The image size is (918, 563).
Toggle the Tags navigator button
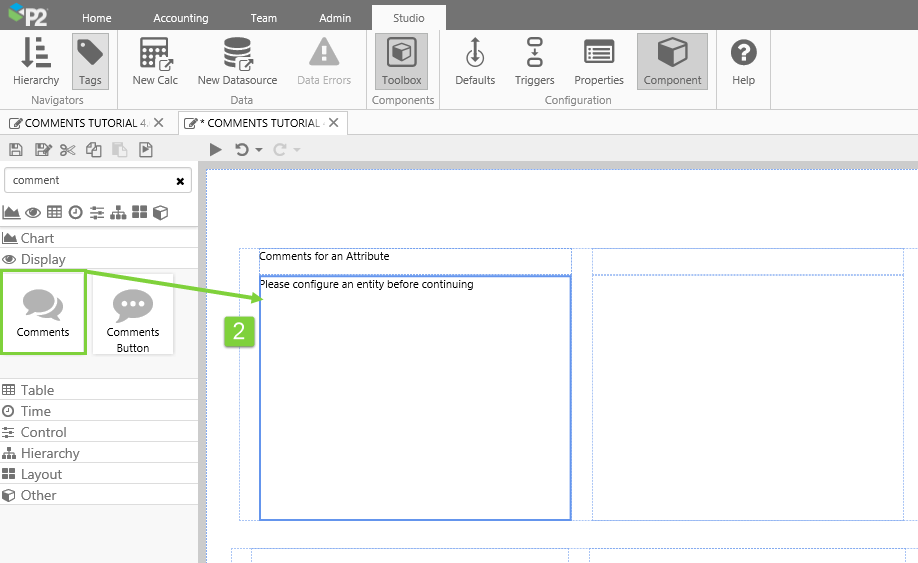[x=90, y=61]
